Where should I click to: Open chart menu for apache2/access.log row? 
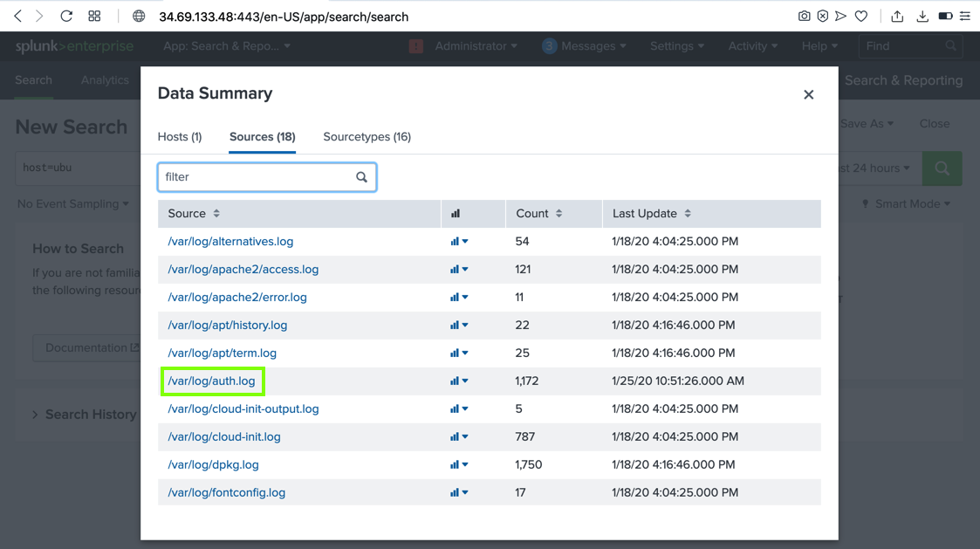pyautogui.click(x=459, y=270)
